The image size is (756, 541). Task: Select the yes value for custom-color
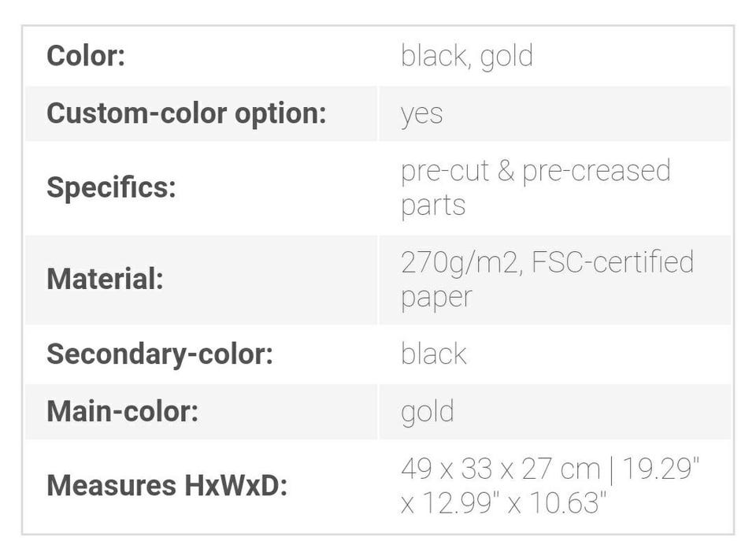421,115
